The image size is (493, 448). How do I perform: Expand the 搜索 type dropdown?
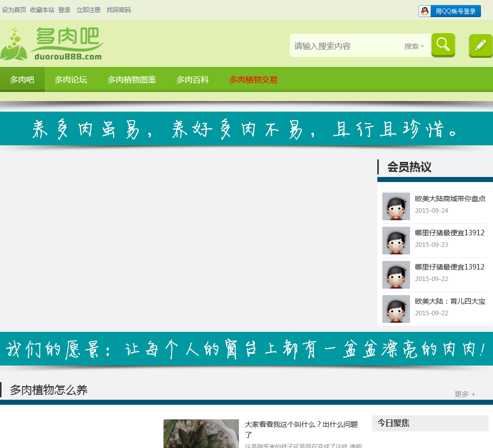point(414,46)
